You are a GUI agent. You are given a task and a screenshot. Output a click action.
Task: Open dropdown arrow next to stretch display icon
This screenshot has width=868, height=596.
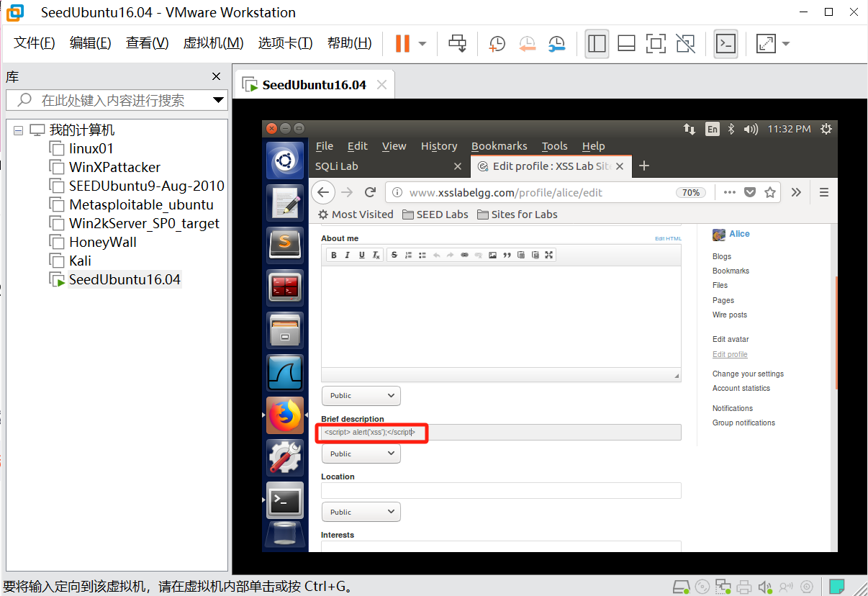point(785,44)
